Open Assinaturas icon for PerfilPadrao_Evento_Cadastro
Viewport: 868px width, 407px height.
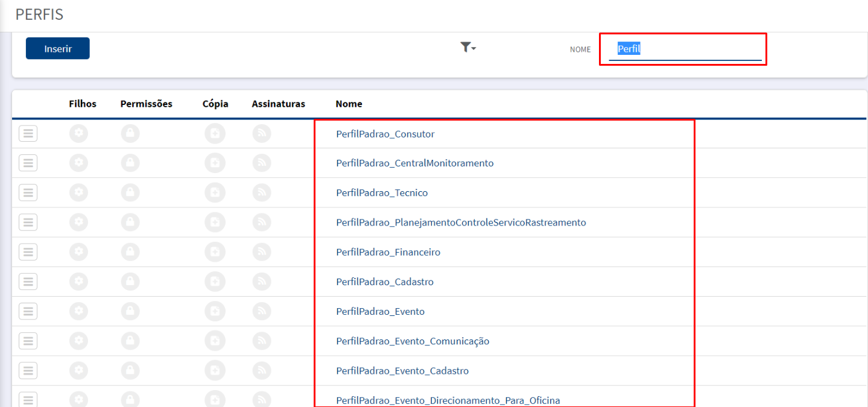coord(262,370)
